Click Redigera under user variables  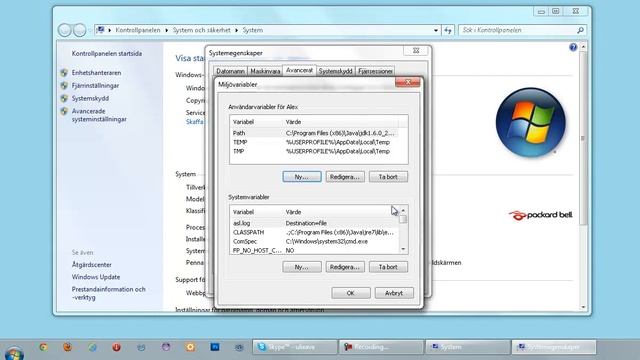point(345,177)
